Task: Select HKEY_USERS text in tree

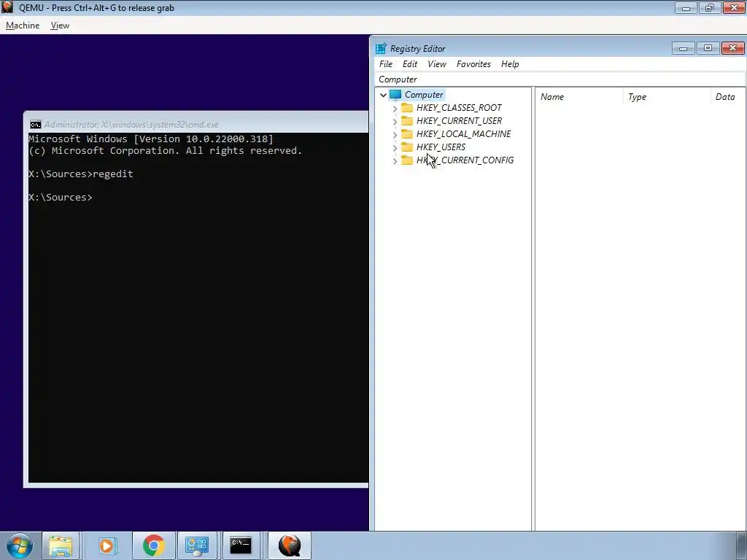Action: click(441, 147)
